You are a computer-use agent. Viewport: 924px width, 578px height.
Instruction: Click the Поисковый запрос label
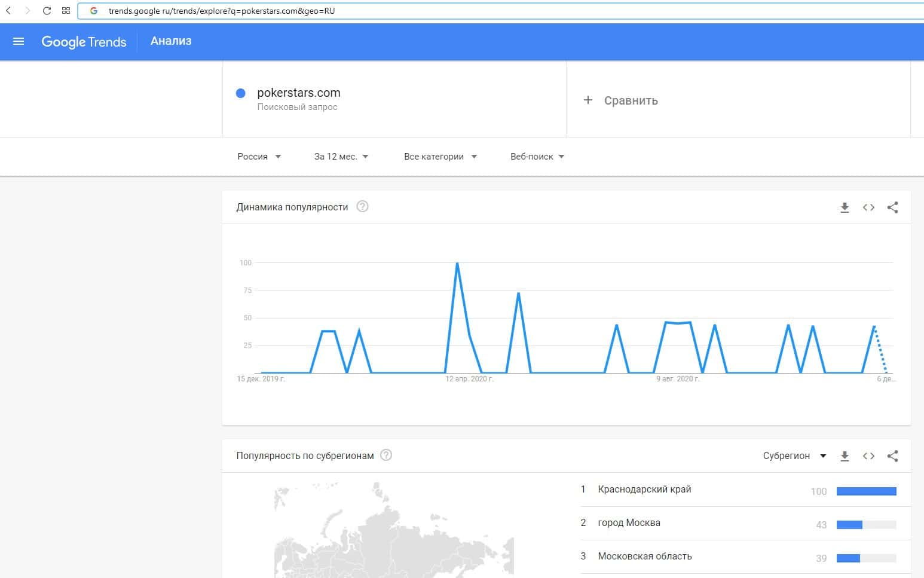(x=297, y=107)
